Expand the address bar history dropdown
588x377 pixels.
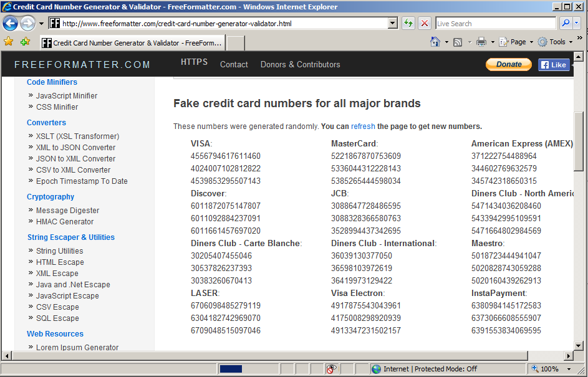393,24
